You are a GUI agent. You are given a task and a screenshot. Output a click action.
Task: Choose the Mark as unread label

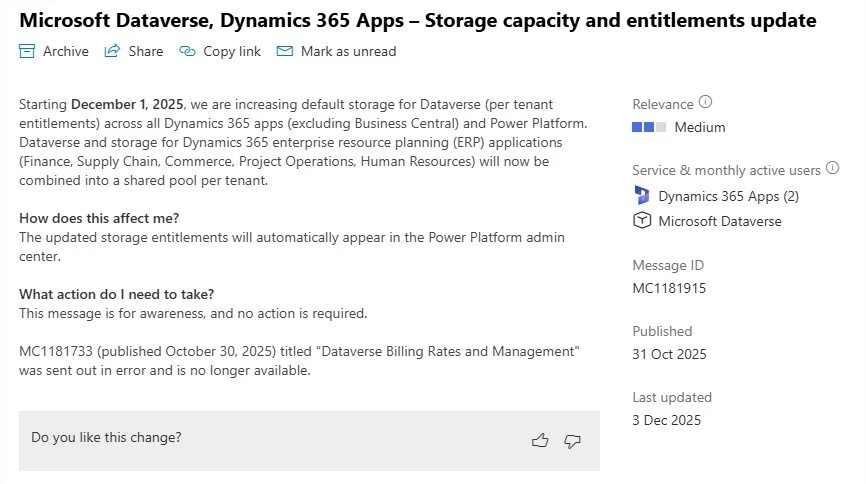coord(348,51)
